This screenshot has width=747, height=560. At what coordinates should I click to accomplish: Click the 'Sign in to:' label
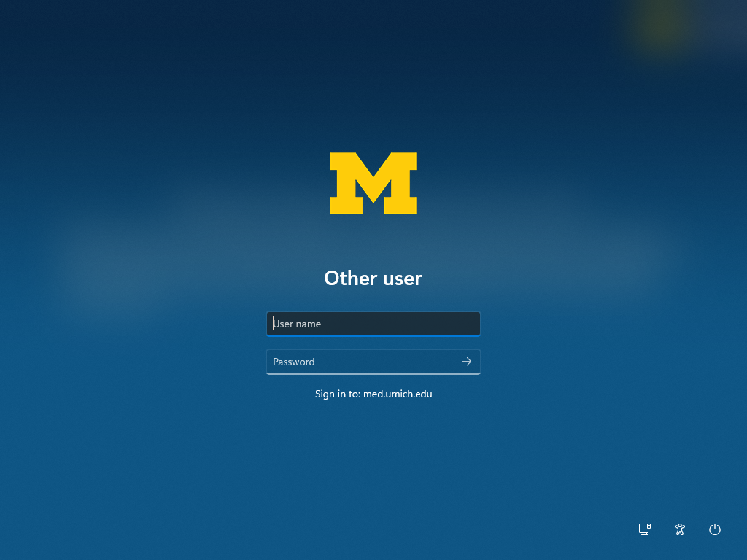point(337,394)
